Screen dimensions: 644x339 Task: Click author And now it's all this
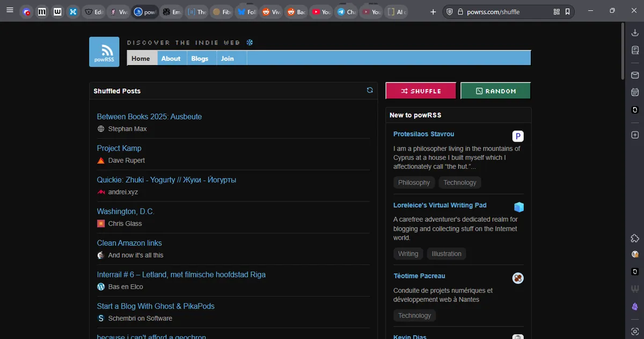[136, 255]
